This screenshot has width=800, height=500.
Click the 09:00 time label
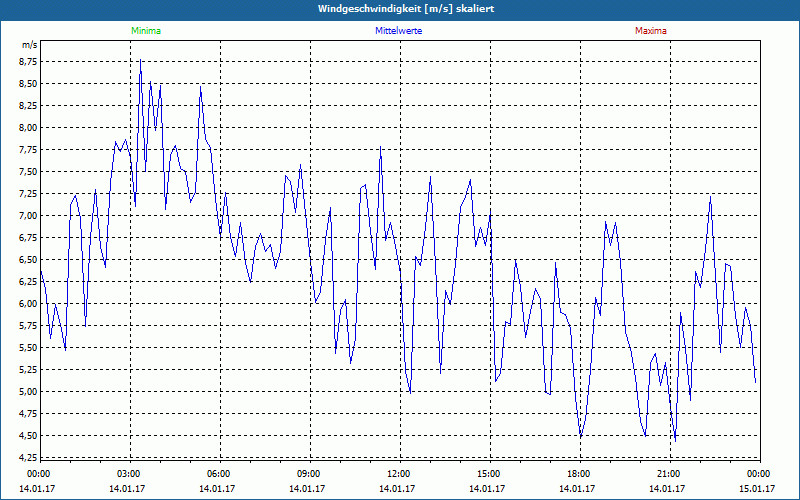pos(308,474)
